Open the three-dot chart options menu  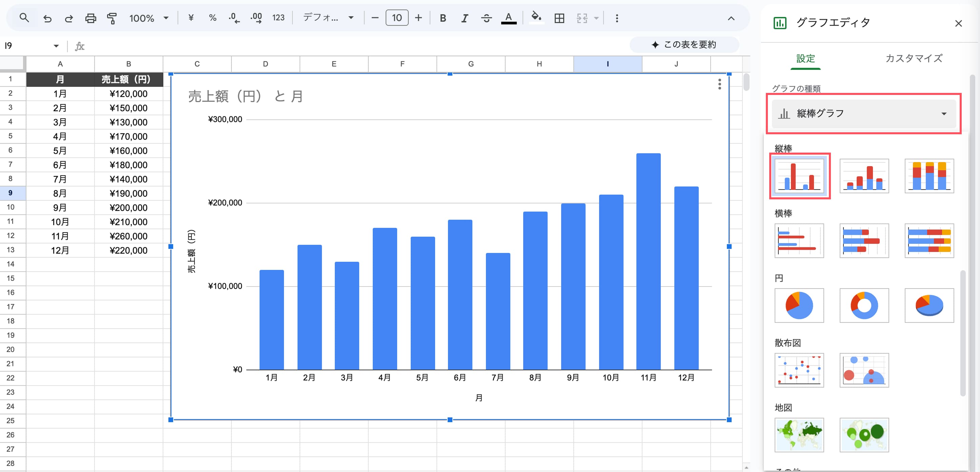click(719, 84)
